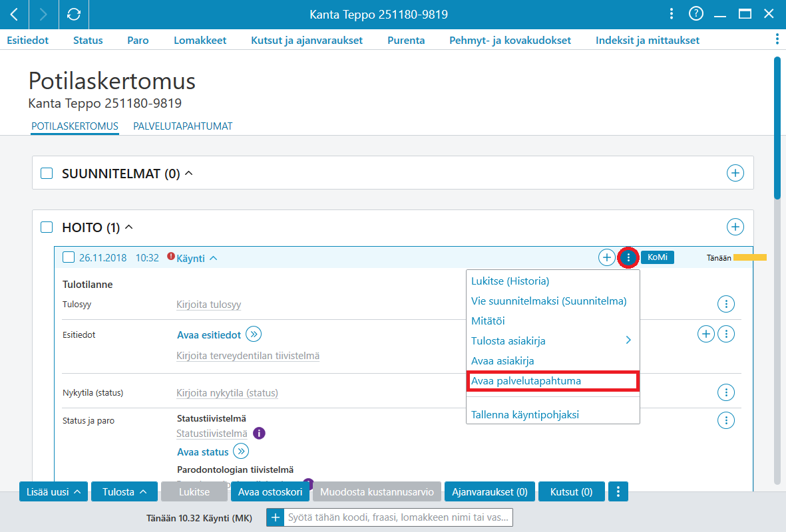
Task: Click three-dot menu icon on Käynti row
Action: (x=628, y=257)
